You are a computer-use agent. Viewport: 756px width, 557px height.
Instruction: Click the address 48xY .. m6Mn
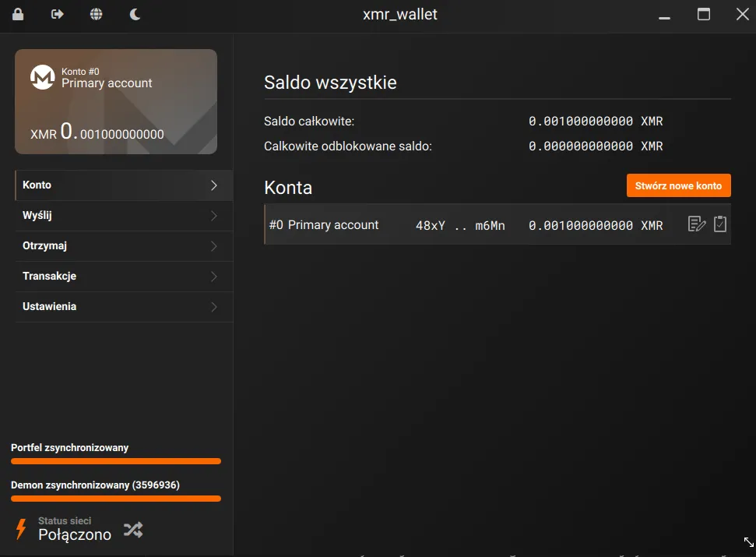pyautogui.click(x=460, y=226)
